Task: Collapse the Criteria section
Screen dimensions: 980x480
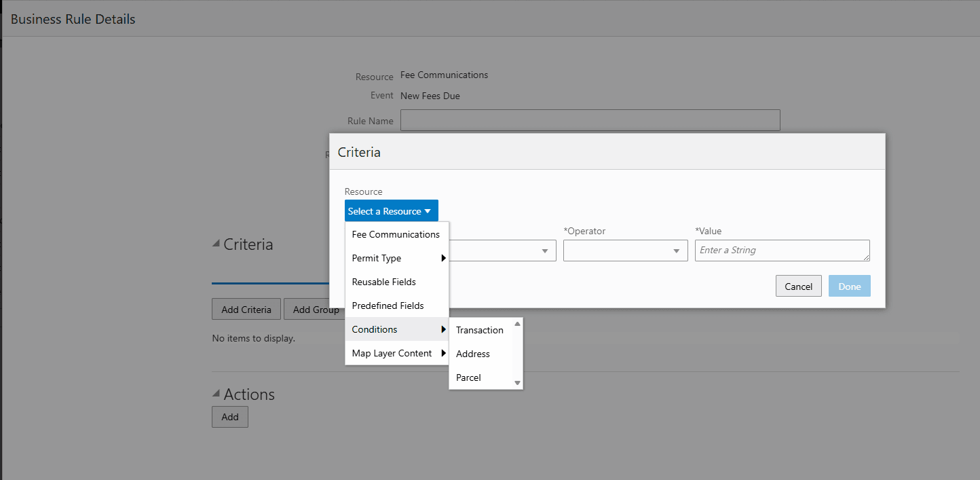Action: [x=216, y=244]
